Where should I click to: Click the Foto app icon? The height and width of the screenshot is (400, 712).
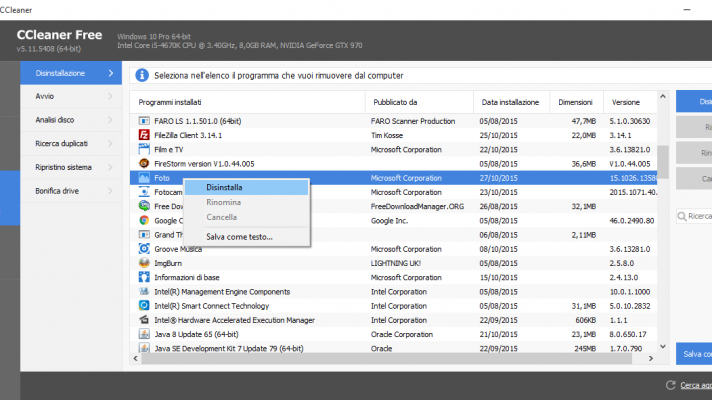click(145, 177)
